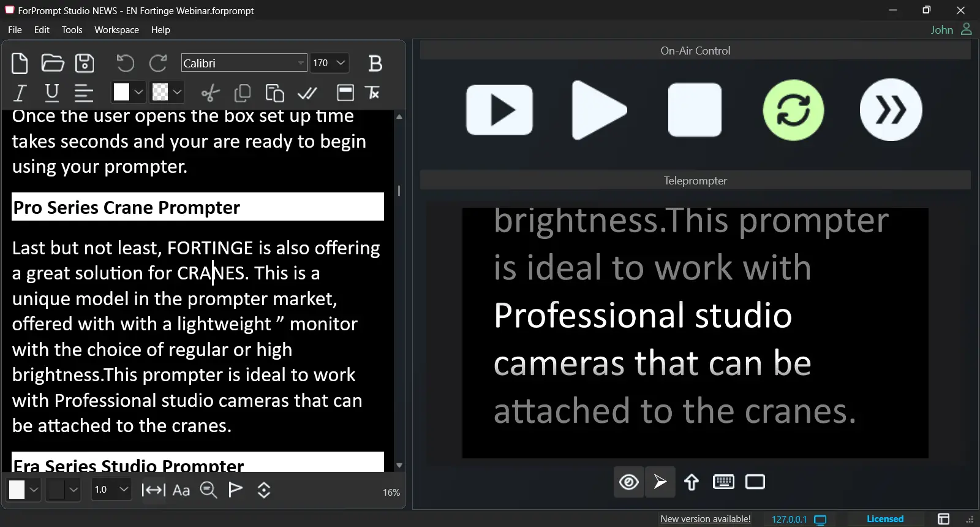The height and width of the screenshot is (527, 980).
Task: Save the current script
Action: click(85, 63)
